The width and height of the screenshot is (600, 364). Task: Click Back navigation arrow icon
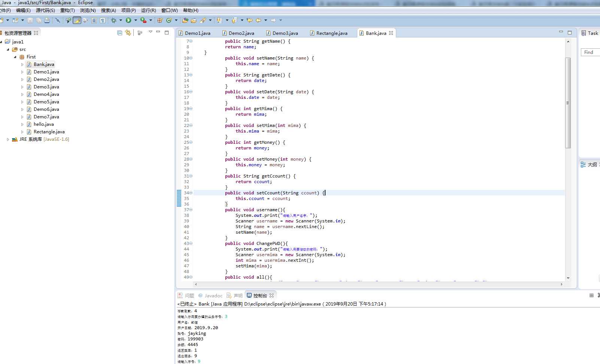[258, 20]
